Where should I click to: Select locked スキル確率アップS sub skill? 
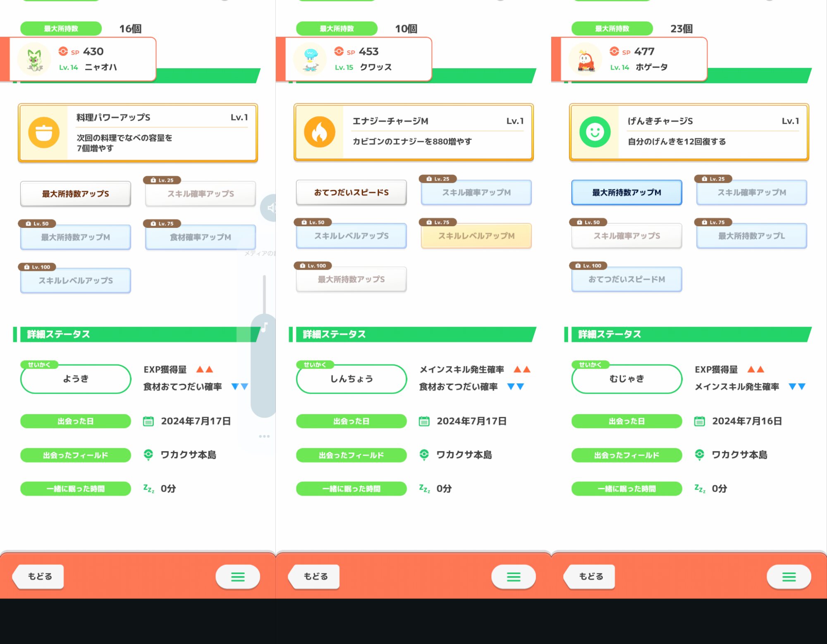point(201,194)
